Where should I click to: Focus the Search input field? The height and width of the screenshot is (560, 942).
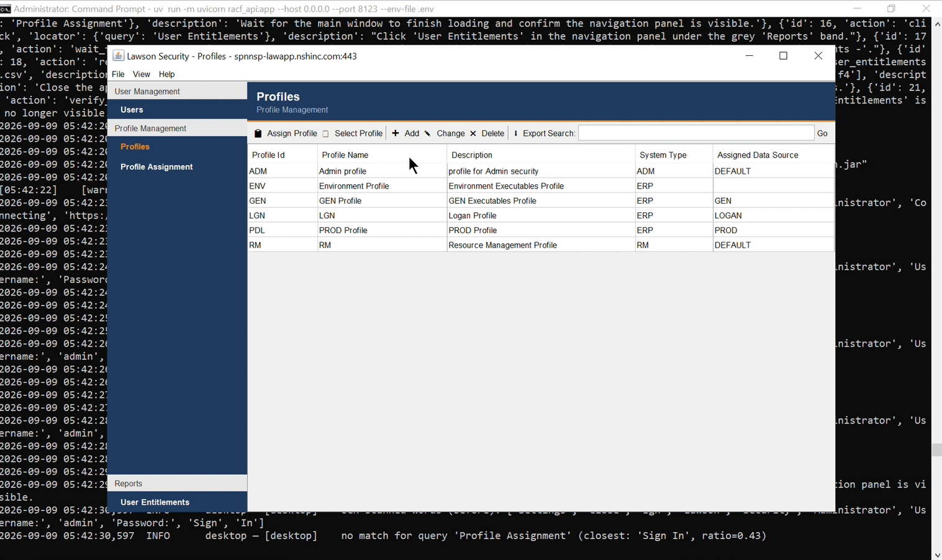point(696,133)
